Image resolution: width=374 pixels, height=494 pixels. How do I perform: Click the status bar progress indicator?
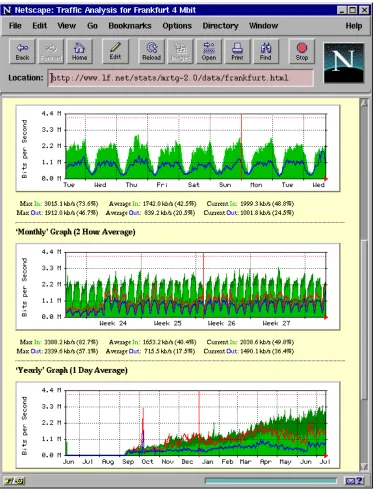271,480
